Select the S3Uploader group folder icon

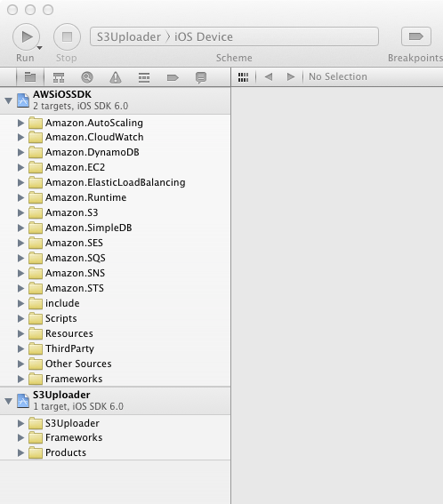point(36,423)
